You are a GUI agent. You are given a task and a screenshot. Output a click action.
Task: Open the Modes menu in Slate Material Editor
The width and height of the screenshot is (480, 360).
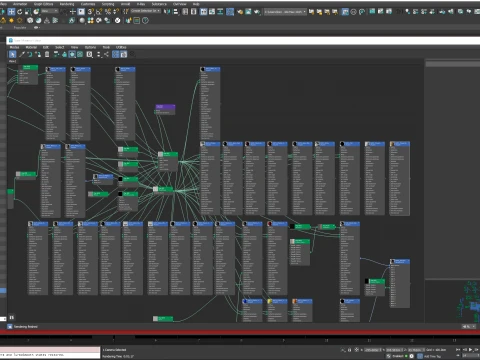tap(14, 47)
